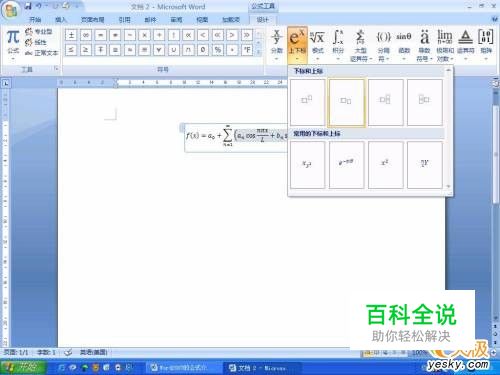
Task: Insert the multiplication × symbol
Action: click(144, 35)
